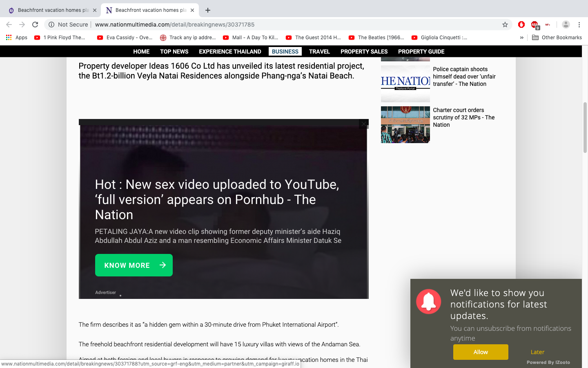Click the small red NF extension icon

tap(548, 25)
